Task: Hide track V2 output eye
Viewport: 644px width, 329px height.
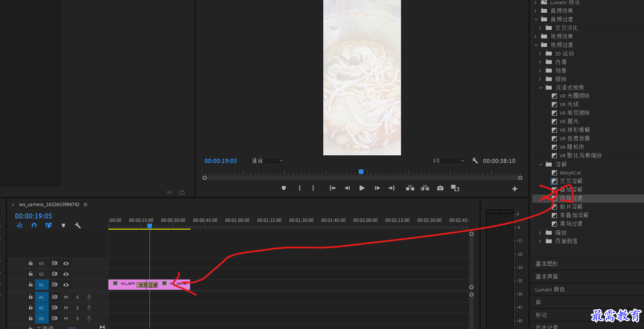Action: pos(66,274)
